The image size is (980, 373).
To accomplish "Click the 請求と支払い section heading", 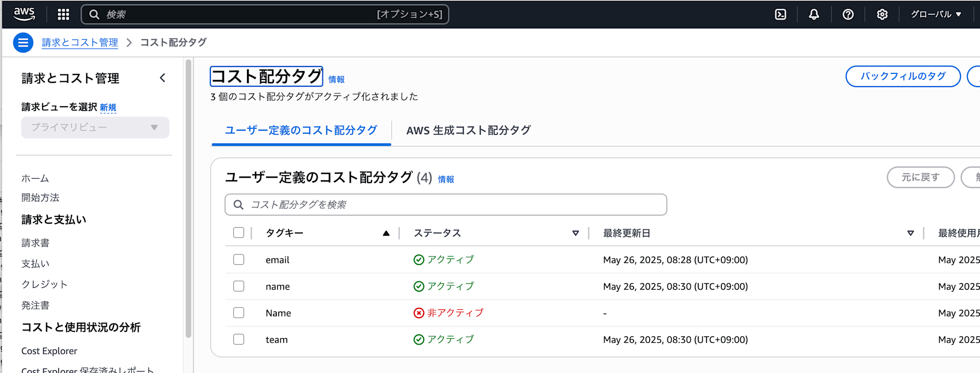I will pyautogui.click(x=54, y=219).
